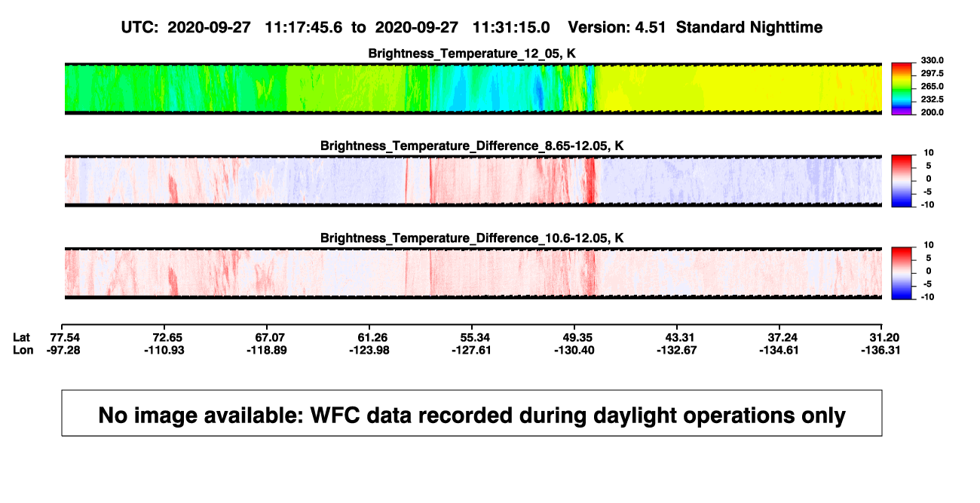The width and height of the screenshot is (980, 503).
Task: Click latitude value 61.26
Action: (372, 336)
